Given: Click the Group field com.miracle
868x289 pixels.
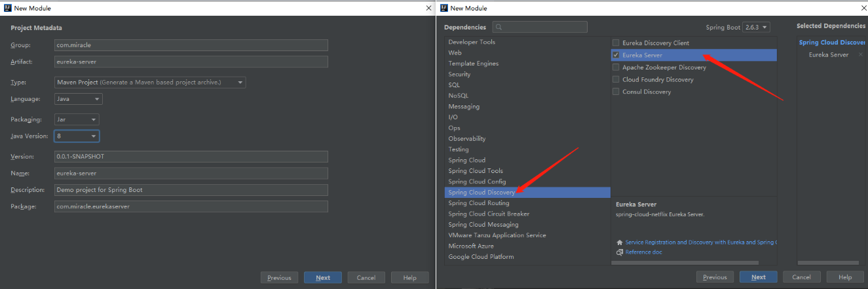Looking at the screenshot, I should tap(191, 45).
